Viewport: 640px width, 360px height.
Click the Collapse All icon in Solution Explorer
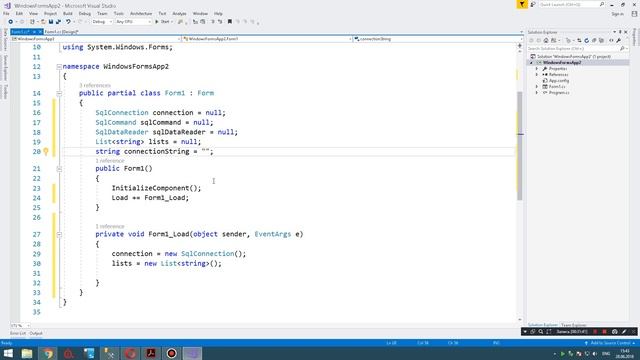(594, 40)
